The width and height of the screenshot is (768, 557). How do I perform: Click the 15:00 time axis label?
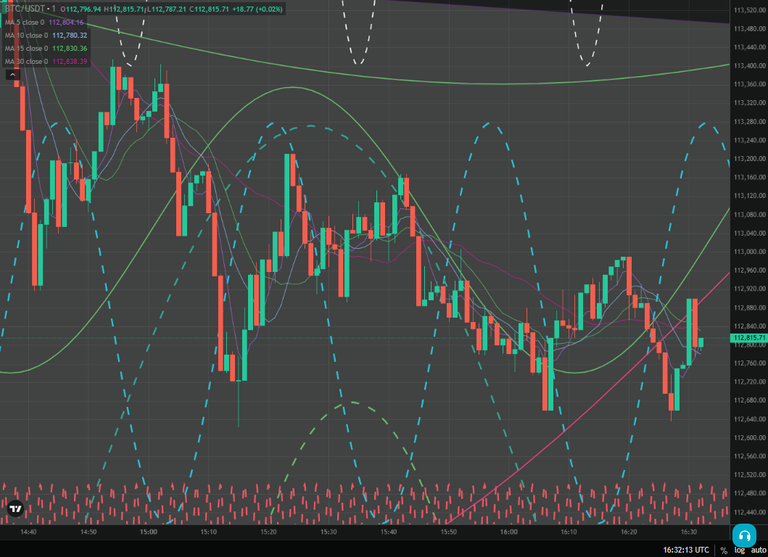[148, 532]
